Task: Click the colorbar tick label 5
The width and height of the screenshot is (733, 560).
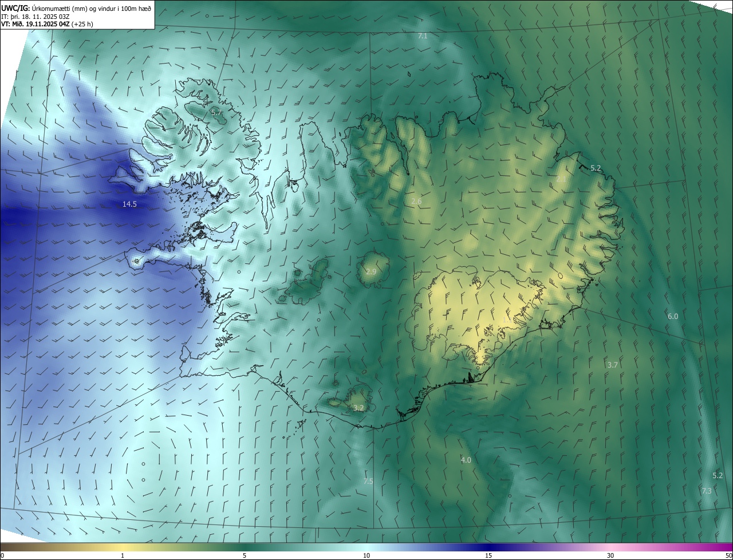Action: pos(245,555)
